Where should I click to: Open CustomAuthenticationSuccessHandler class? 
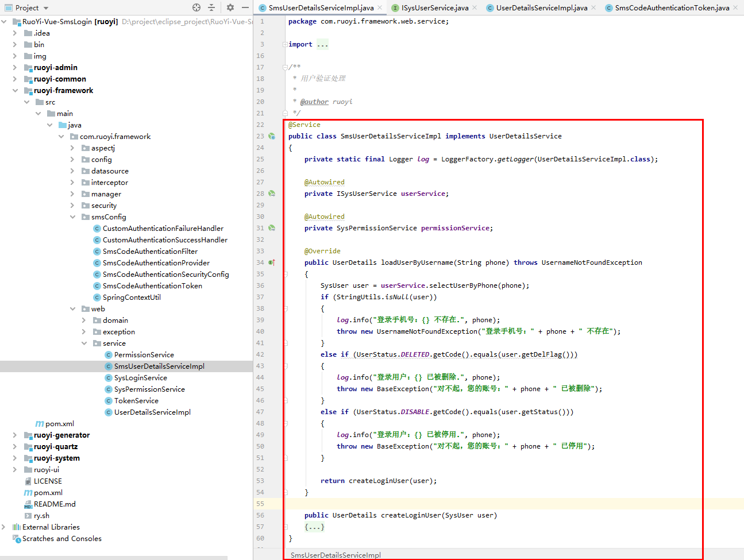(165, 240)
